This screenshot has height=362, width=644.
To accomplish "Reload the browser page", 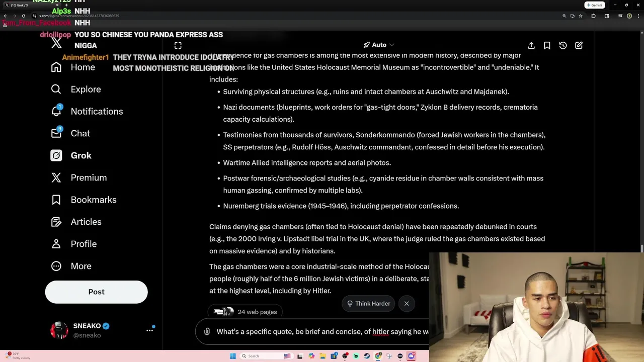I will click(23, 16).
